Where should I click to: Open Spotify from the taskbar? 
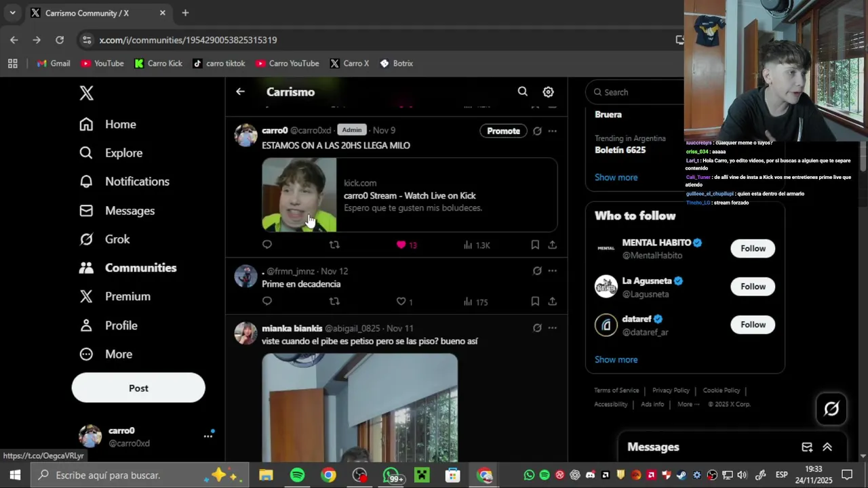pos(297,475)
